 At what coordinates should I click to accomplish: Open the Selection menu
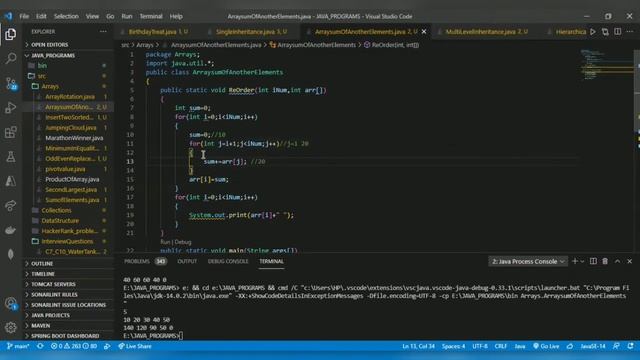[x=66, y=16]
